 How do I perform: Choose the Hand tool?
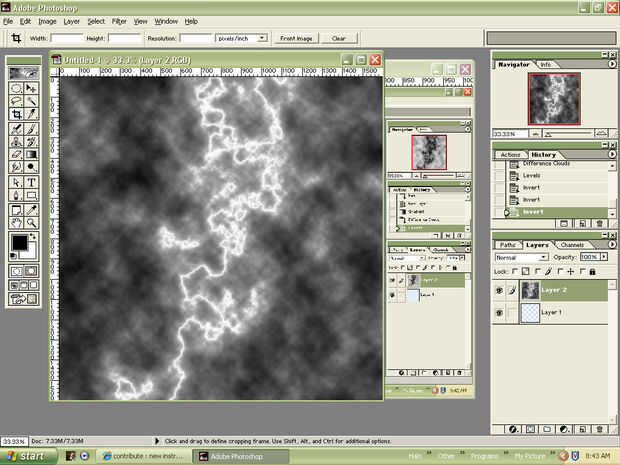(x=17, y=222)
